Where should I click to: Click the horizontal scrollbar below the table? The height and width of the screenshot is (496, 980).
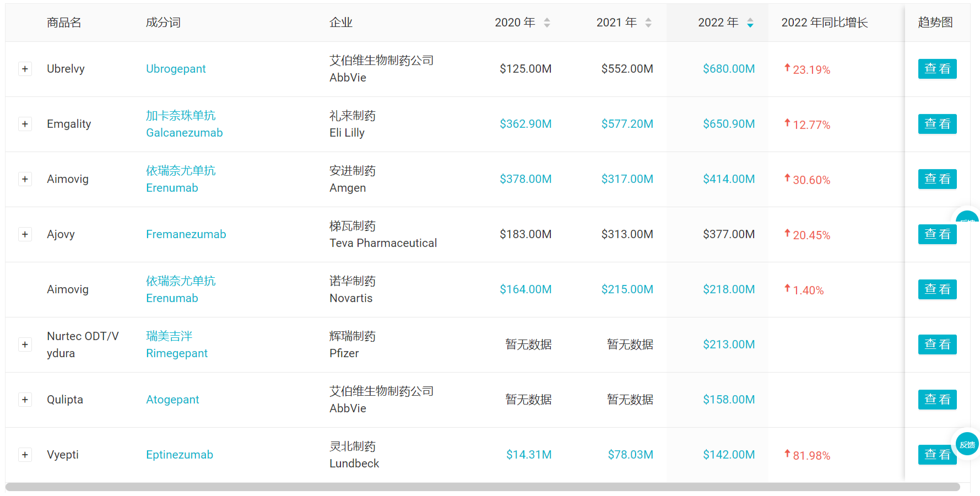483,487
